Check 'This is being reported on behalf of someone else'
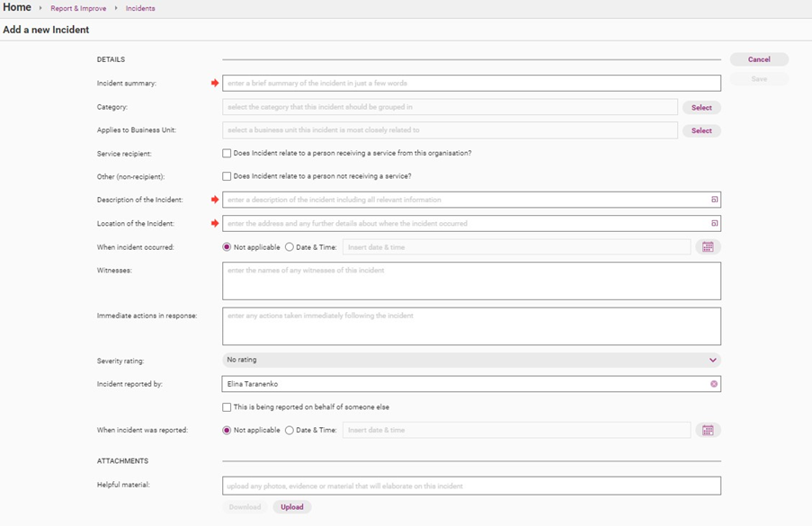 pos(227,406)
